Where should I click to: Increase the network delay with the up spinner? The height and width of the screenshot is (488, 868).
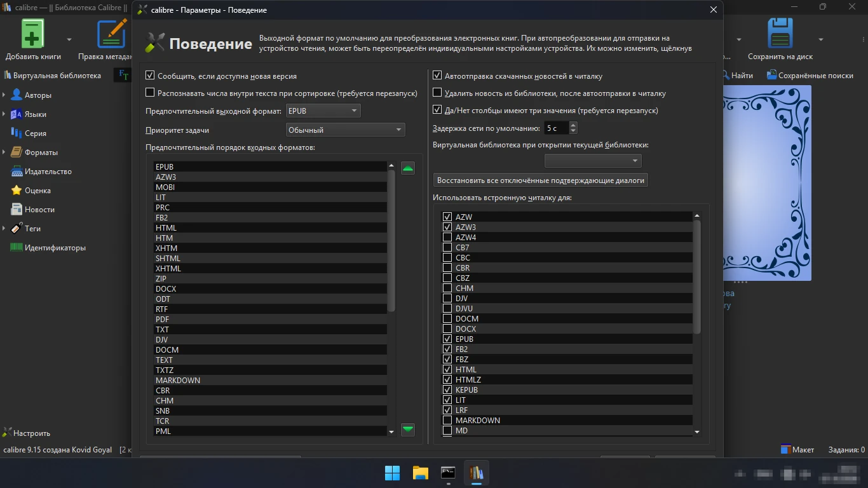click(x=573, y=125)
